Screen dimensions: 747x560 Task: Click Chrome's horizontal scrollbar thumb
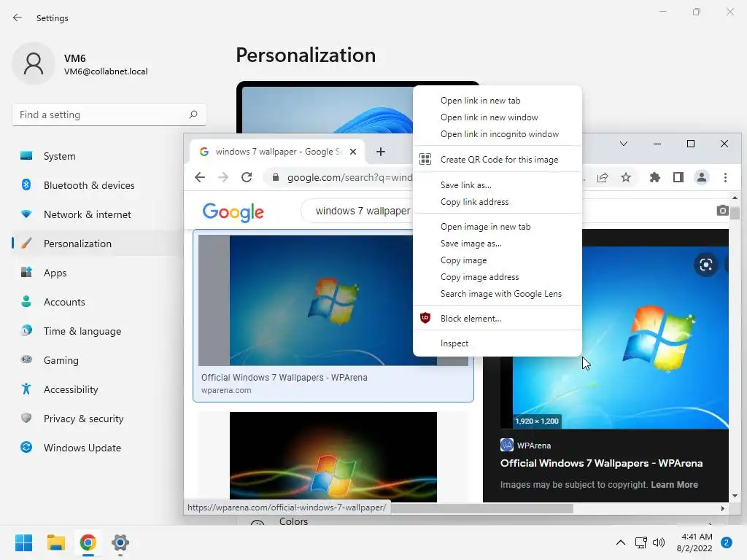pos(481,508)
